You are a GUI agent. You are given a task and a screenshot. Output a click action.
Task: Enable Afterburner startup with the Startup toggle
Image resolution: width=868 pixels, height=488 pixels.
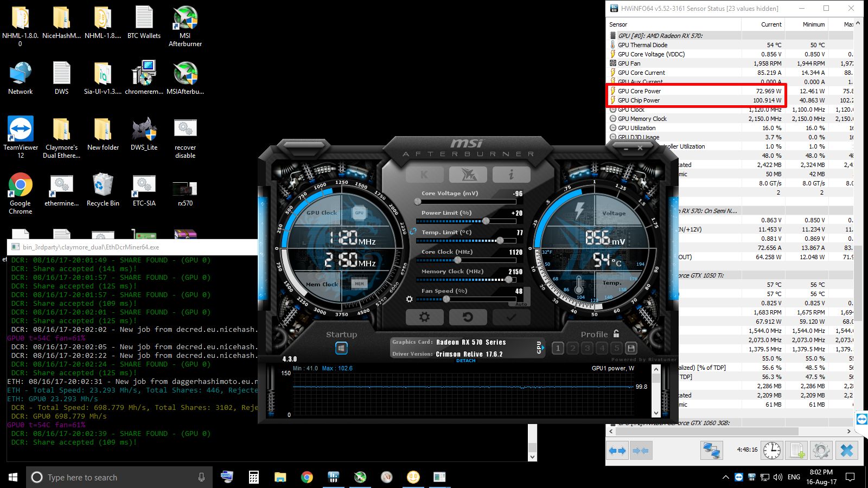click(341, 348)
